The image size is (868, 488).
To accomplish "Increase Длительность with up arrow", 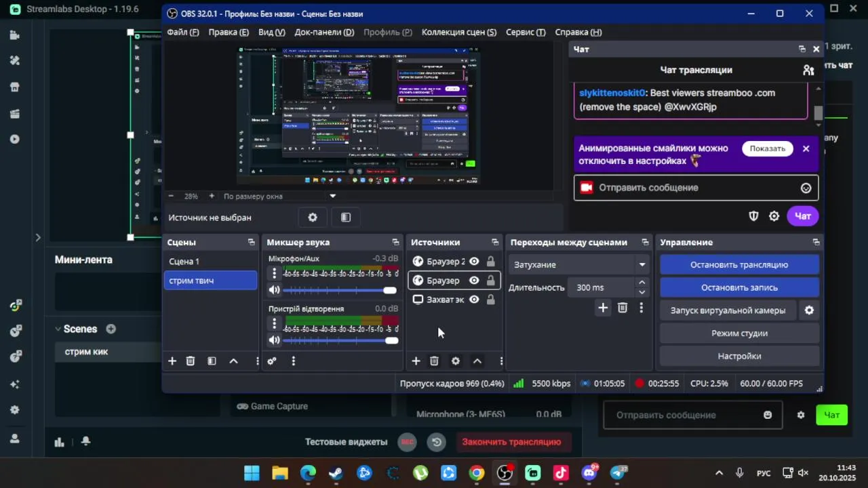I will [642, 283].
